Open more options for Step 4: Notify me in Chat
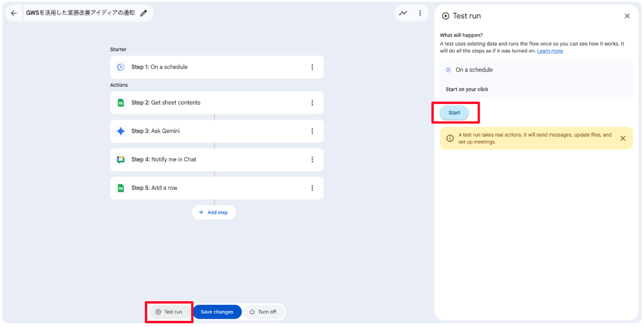 tap(312, 159)
